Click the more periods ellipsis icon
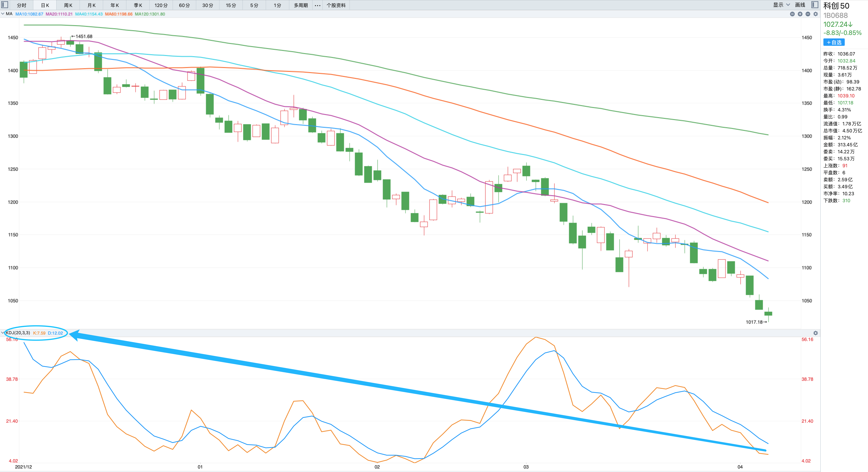The image size is (868, 472). (317, 5)
